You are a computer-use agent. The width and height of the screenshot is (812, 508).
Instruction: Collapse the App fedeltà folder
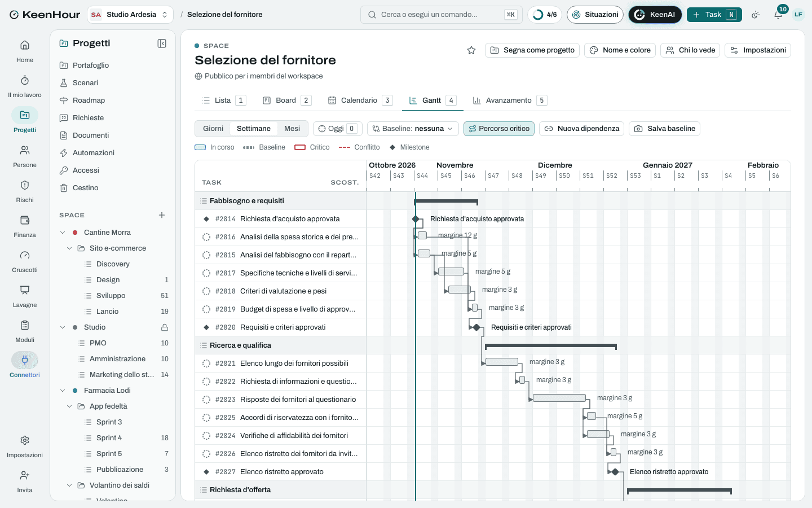click(69, 406)
